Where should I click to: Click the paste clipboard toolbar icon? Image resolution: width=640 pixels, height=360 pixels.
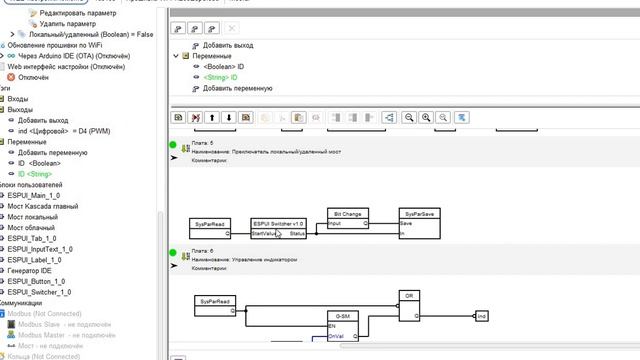299,118
